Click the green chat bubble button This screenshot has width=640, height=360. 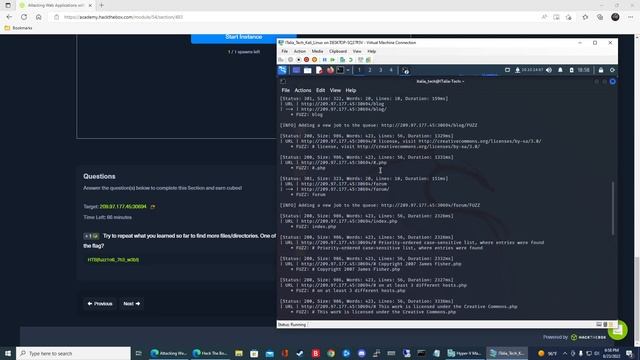click(x=618, y=330)
